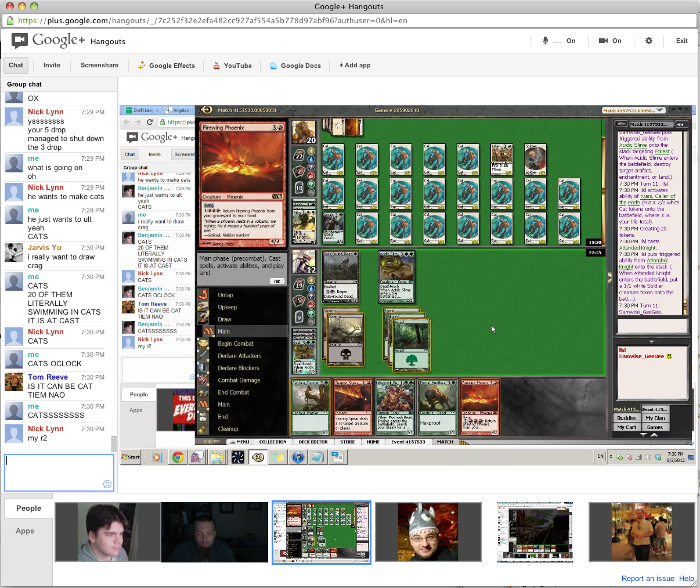Click the Declare Blockers shield icon
700x588 pixels.
point(203,368)
